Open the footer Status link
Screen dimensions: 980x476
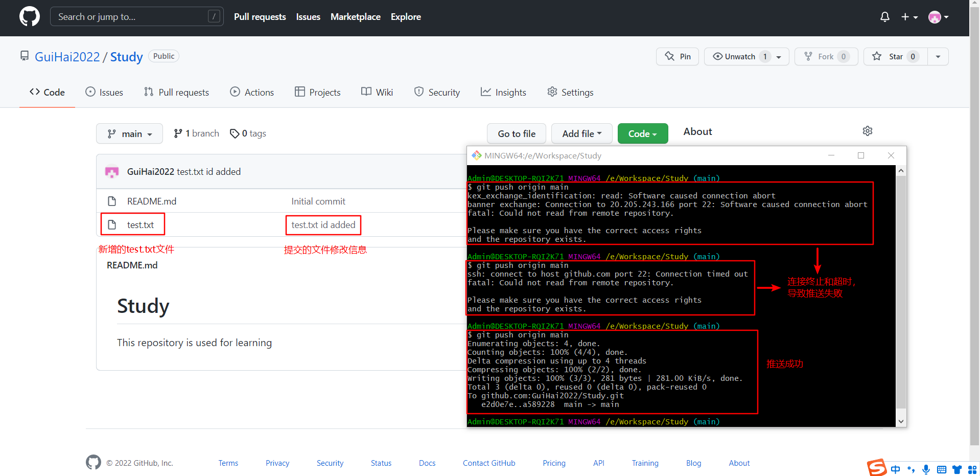tap(381, 463)
